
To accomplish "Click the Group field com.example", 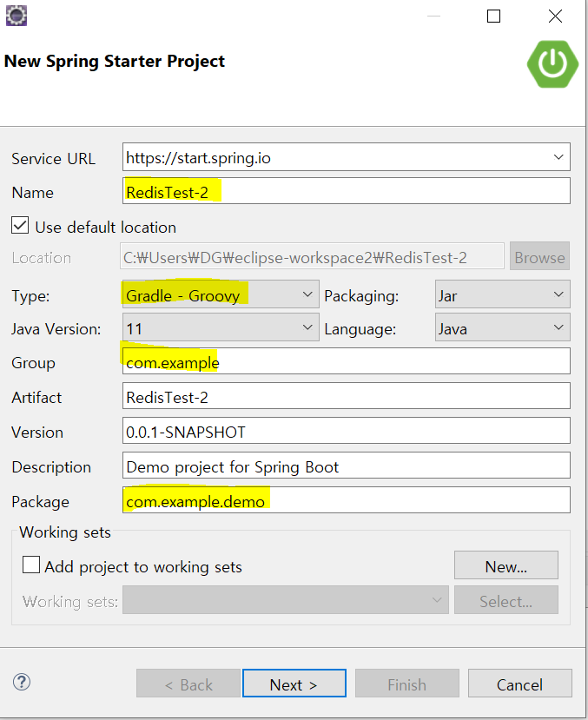I will pyautogui.click(x=346, y=361).
